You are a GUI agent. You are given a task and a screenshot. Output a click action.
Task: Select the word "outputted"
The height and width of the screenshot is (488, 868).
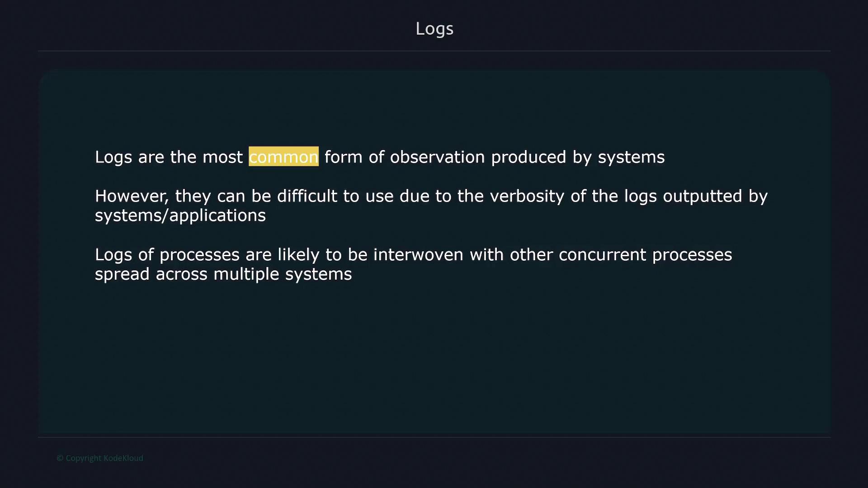pos(702,196)
